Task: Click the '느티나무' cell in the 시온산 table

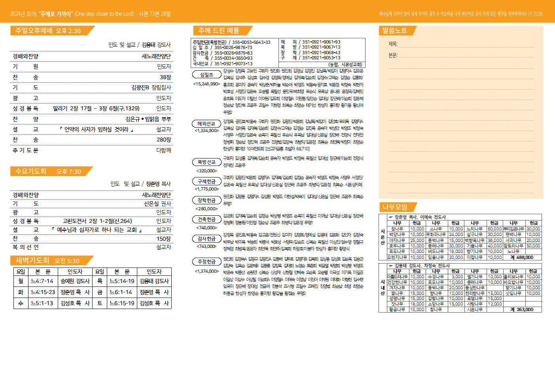Action: point(475,229)
